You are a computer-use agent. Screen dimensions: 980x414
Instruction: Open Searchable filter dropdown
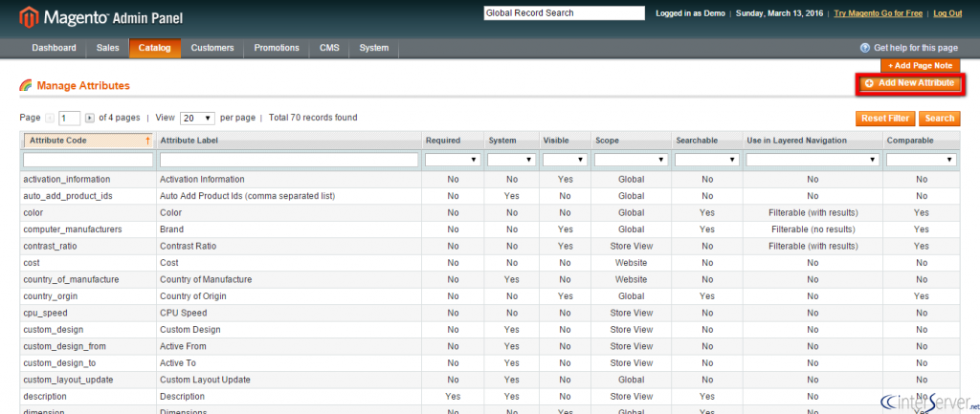[707, 160]
